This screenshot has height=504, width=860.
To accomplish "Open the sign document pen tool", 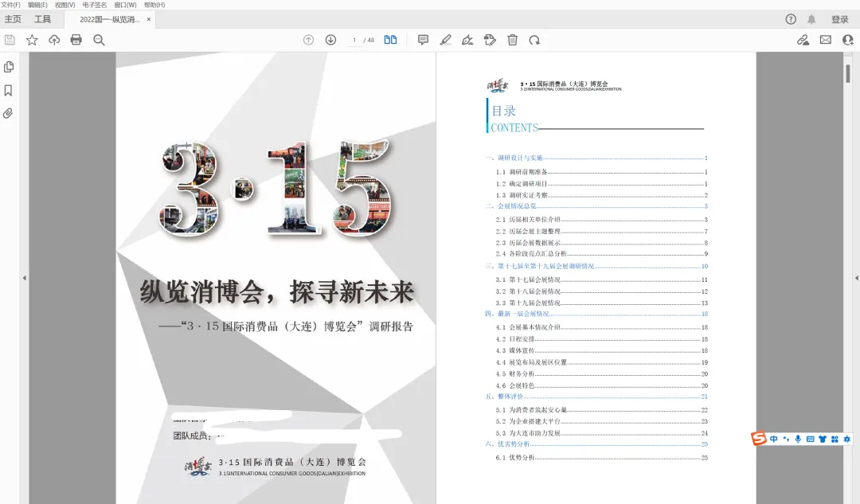I will coord(467,40).
